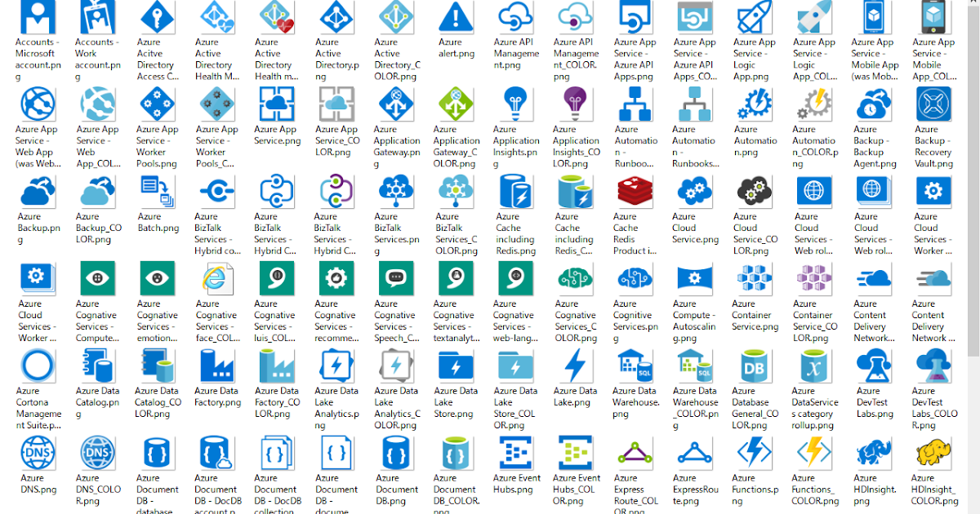Click the Azure alert.png warning triangle icon
The width and height of the screenshot is (980, 514).
456,16
